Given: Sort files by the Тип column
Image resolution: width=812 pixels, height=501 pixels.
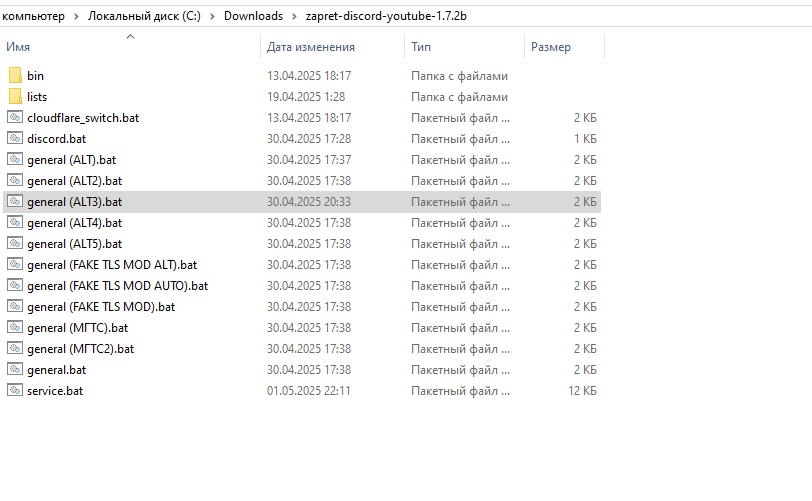Looking at the screenshot, I should 421,47.
